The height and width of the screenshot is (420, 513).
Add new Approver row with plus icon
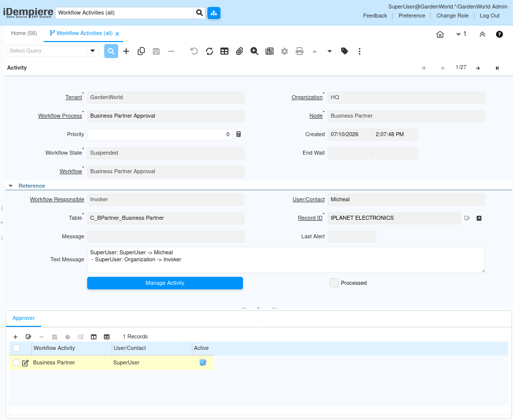pos(16,337)
